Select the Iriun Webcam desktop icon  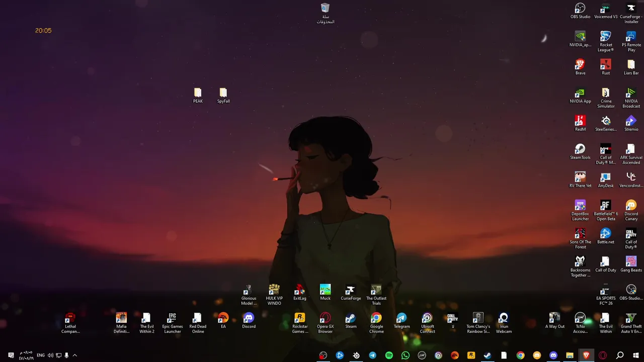tap(504, 323)
